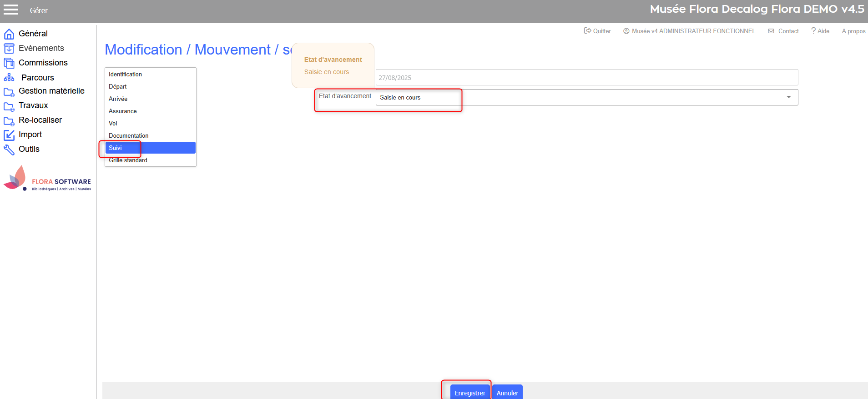Open the Travaux section
This screenshot has height=399, width=868.
pyautogui.click(x=33, y=105)
